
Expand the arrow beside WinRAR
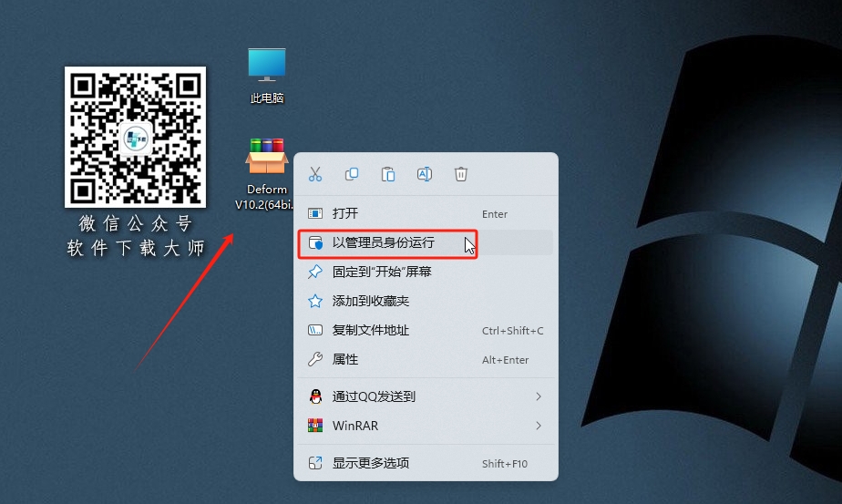coord(538,426)
